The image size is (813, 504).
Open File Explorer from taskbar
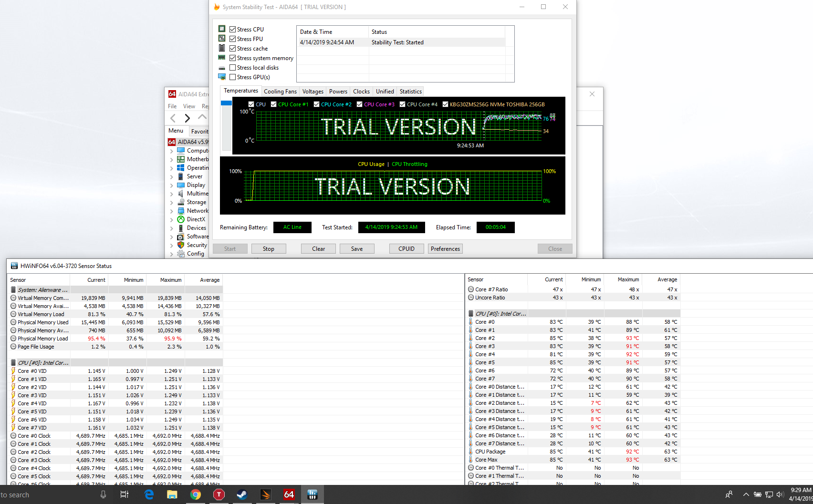[172, 494]
